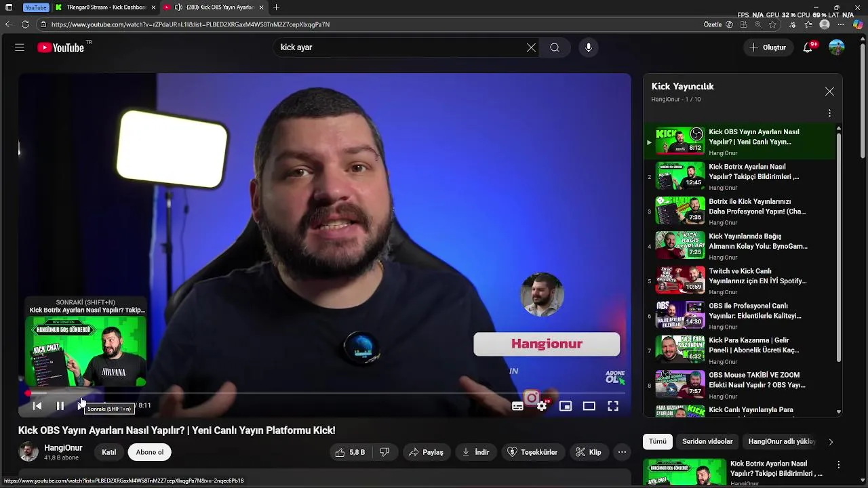Select 'Kick Botrix Ayarları Nasıl Yapılır' playlist item 2
Screen dimensions: 868x488
740,176
